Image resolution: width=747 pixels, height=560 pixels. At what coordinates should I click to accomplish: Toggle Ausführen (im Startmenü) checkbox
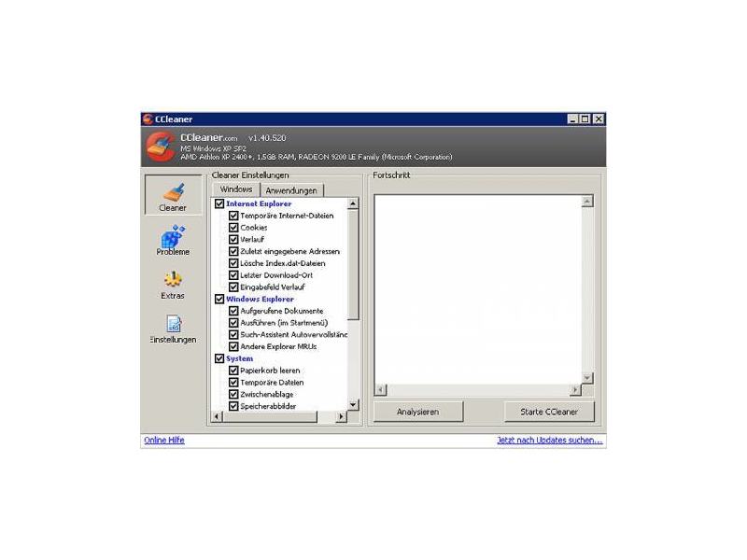pos(233,323)
